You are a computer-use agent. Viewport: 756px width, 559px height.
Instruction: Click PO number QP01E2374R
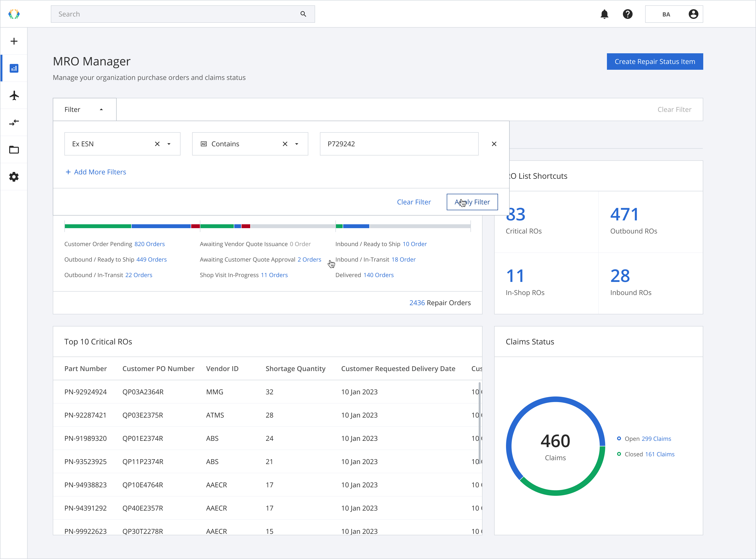point(143,438)
